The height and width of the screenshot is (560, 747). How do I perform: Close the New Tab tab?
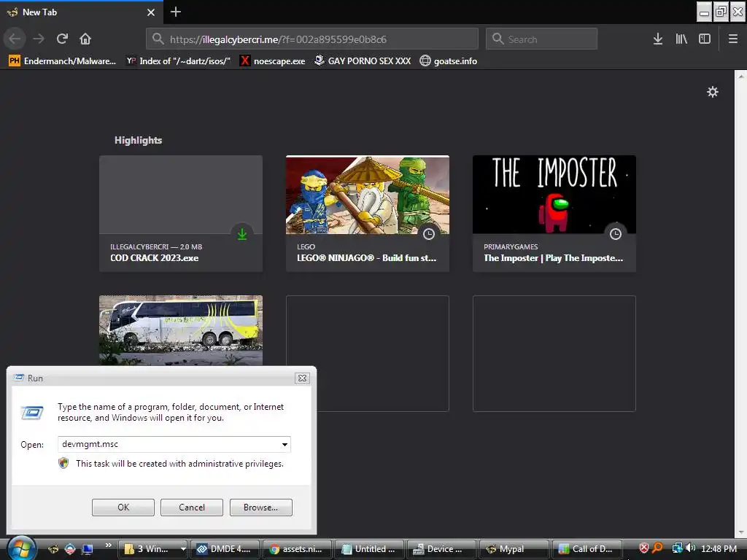pyautogui.click(x=151, y=12)
